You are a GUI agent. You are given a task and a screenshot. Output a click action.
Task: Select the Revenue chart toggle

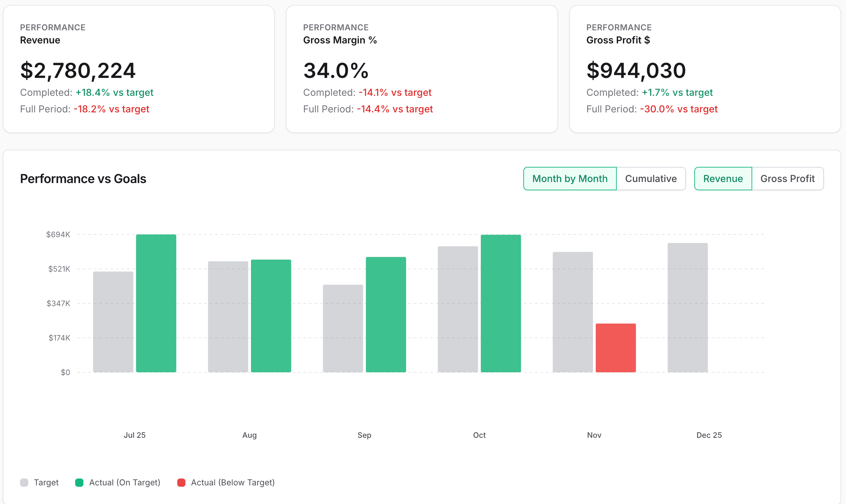point(723,179)
